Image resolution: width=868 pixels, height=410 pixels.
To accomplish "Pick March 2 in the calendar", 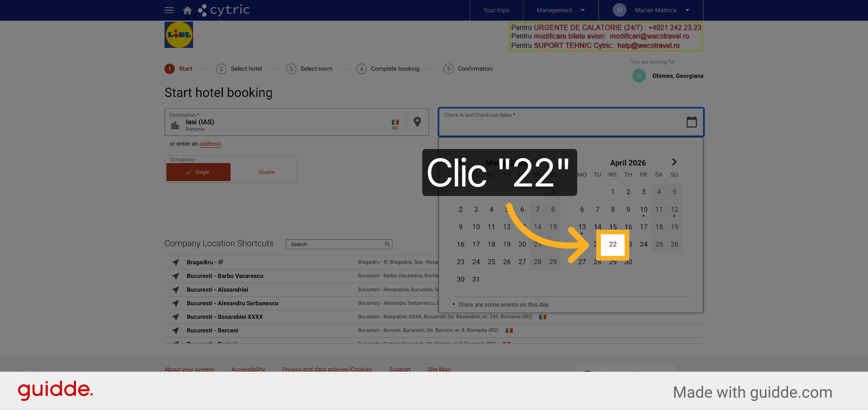I will pos(460,210).
